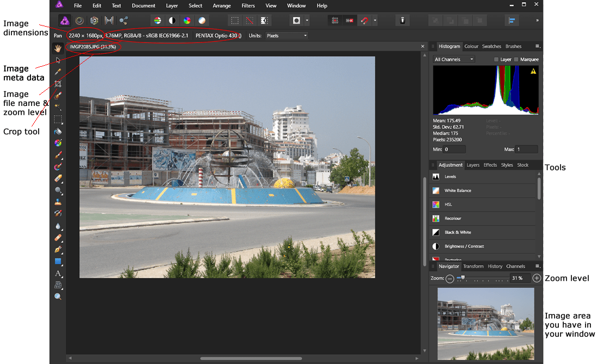Add an HSL adjustment
Viewport: 598px width, 364px height.
483,205
